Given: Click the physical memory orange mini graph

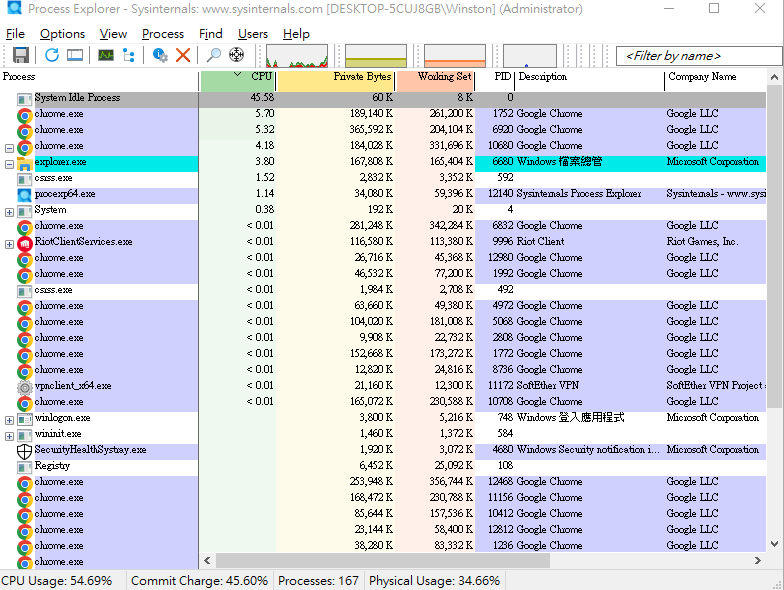Looking at the screenshot, I should click(455, 56).
